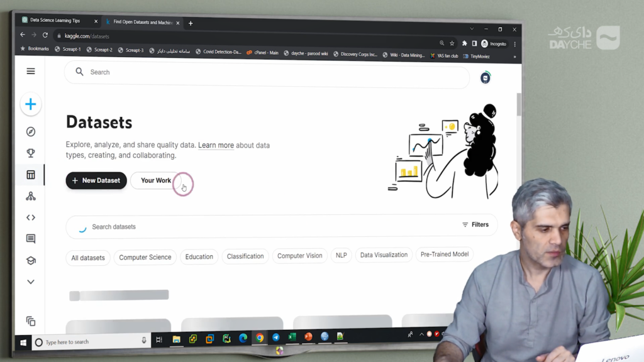Switch to Data Science Learning Tips tab
The image size is (644, 362).
[57, 21]
